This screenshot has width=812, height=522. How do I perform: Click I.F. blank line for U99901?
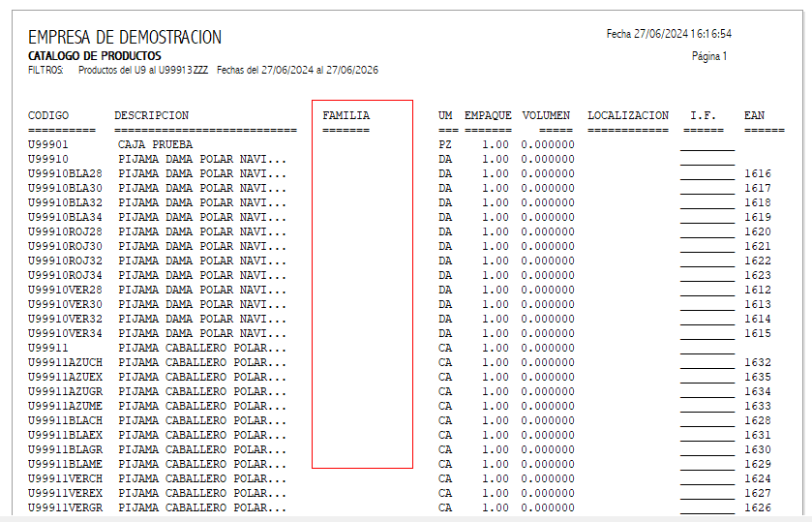pos(707,150)
